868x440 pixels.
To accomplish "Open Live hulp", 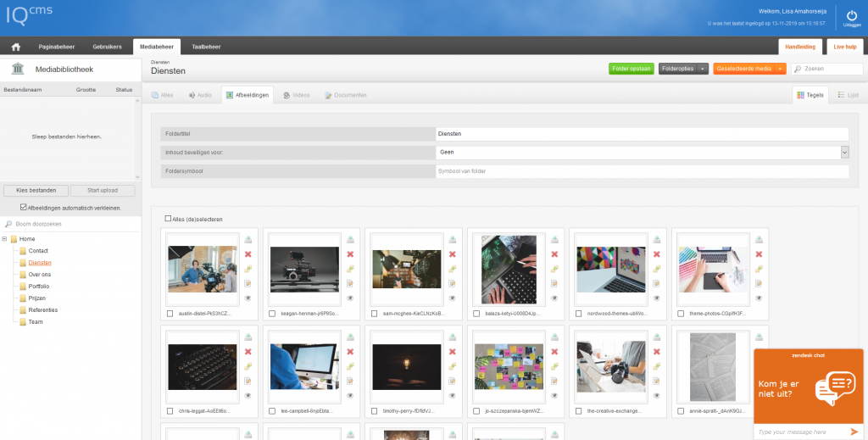I will (x=845, y=47).
